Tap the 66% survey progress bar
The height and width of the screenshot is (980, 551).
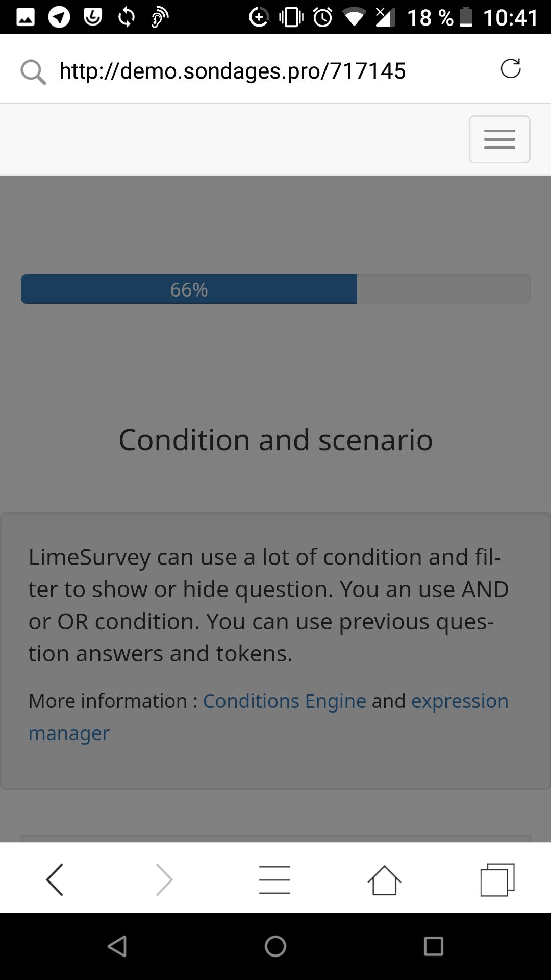[x=275, y=289]
